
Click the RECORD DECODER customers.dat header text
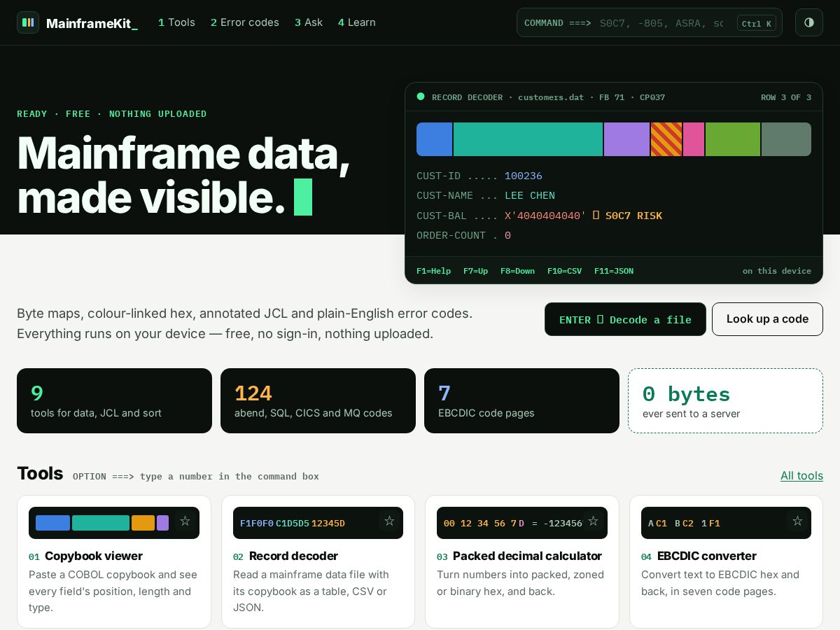(549, 97)
